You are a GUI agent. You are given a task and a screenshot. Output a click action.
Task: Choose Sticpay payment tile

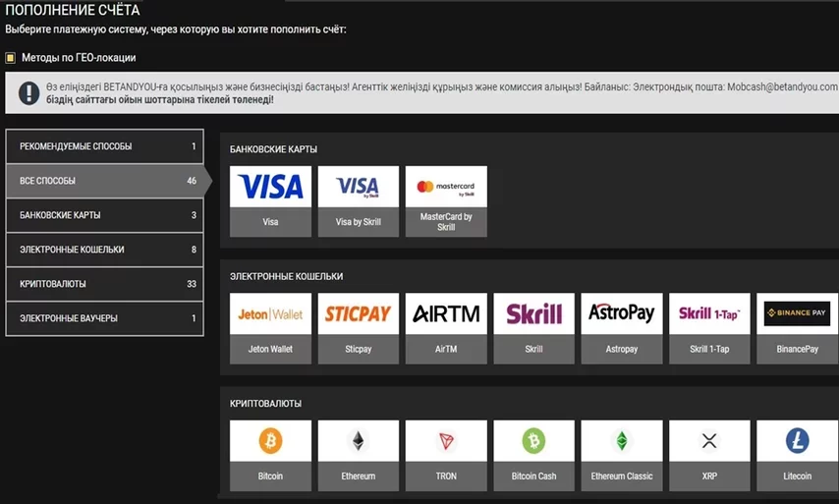(x=358, y=328)
